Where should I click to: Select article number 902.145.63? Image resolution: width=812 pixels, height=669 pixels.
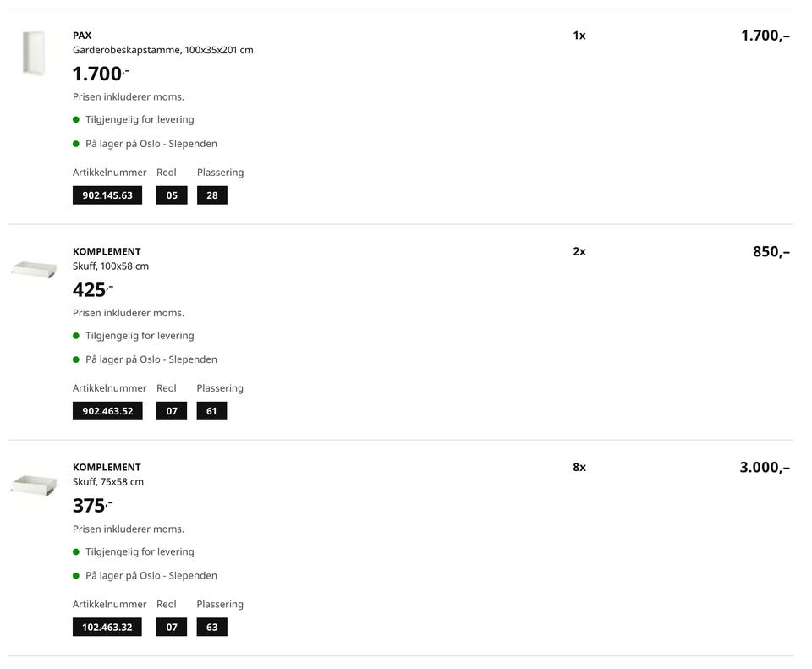pyautogui.click(x=107, y=195)
